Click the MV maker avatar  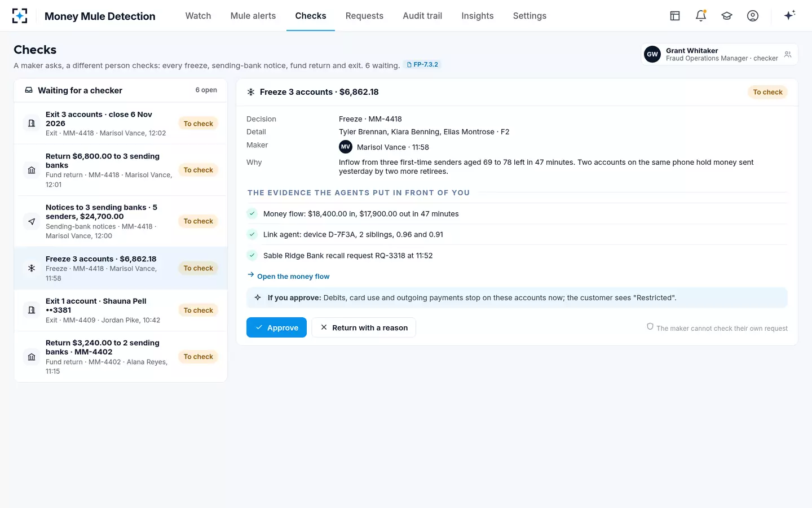tap(346, 147)
